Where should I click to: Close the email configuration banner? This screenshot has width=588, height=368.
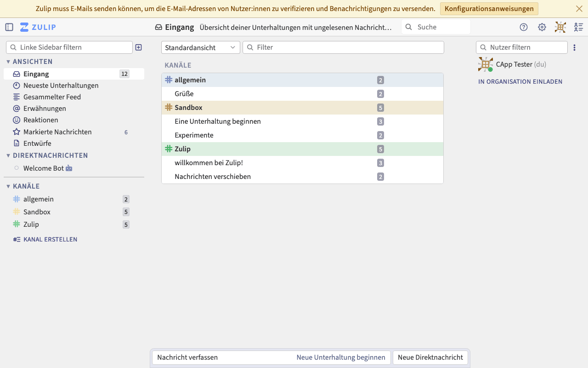[579, 9]
